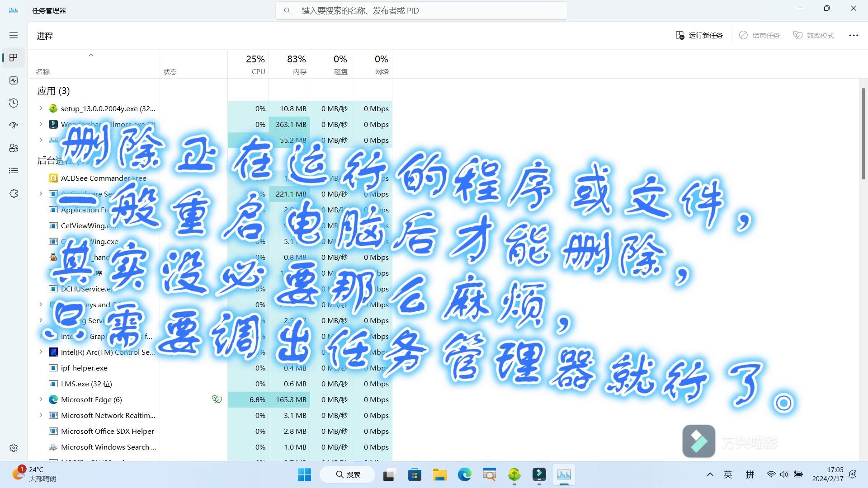Image resolution: width=868 pixels, height=488 pixels.
Task: Open the Services page in sidebar
Action: click(x=14, y=193)
